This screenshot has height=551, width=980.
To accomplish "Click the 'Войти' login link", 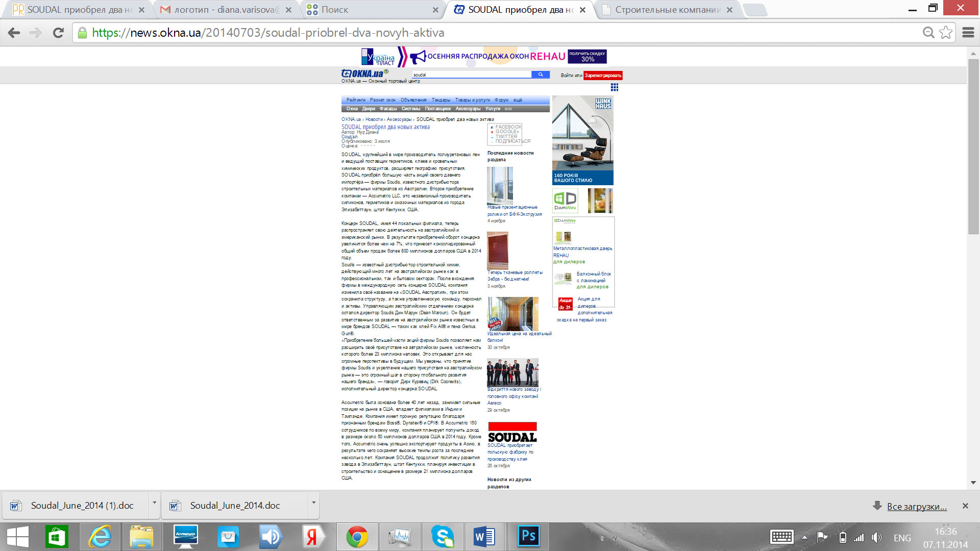I will pyautogui.click(x=567, y=76).
